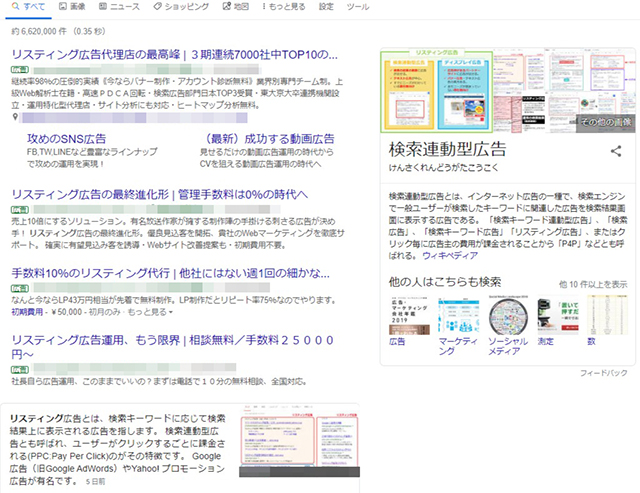Open ad 手数料10%のリスティング代行
The height and width of the screenshot is (493, 640).
171,273
